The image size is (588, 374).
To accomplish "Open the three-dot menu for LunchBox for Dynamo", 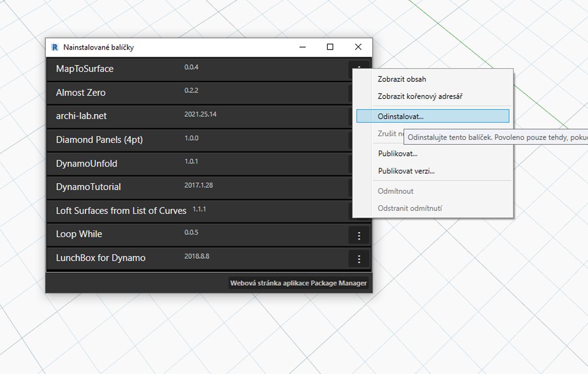I will pyautogui.click(x=359, y=259).
